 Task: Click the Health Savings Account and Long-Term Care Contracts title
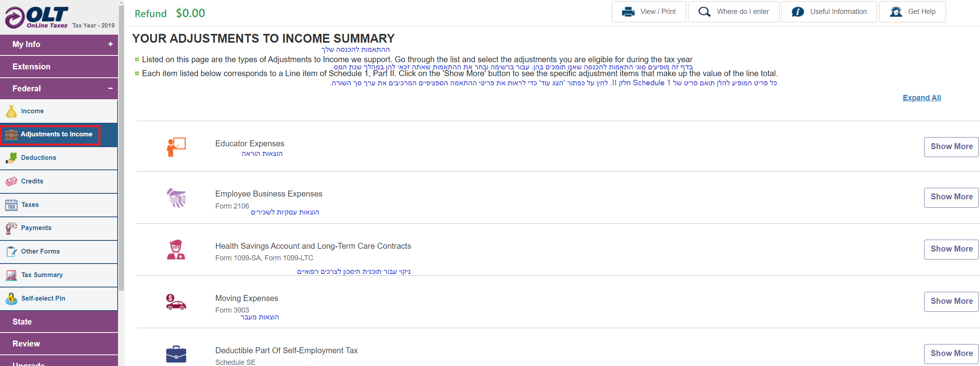pyautogui.click(x=313, y=246)
